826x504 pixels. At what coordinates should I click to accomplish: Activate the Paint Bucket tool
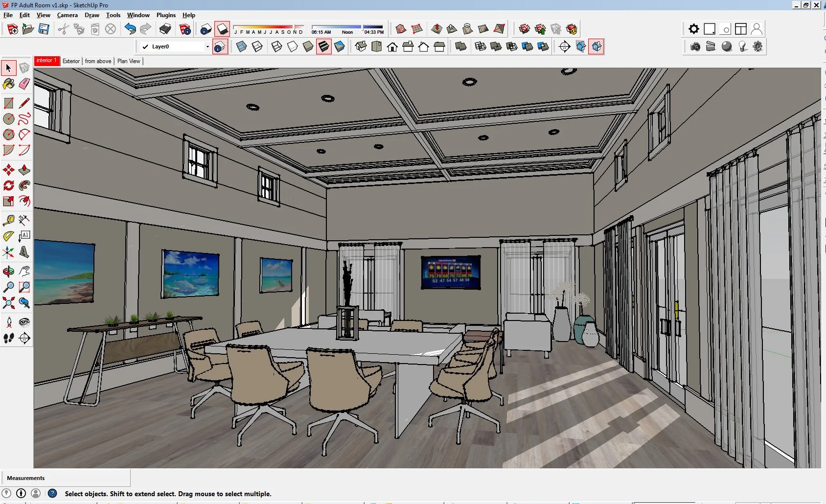(8, 84)
